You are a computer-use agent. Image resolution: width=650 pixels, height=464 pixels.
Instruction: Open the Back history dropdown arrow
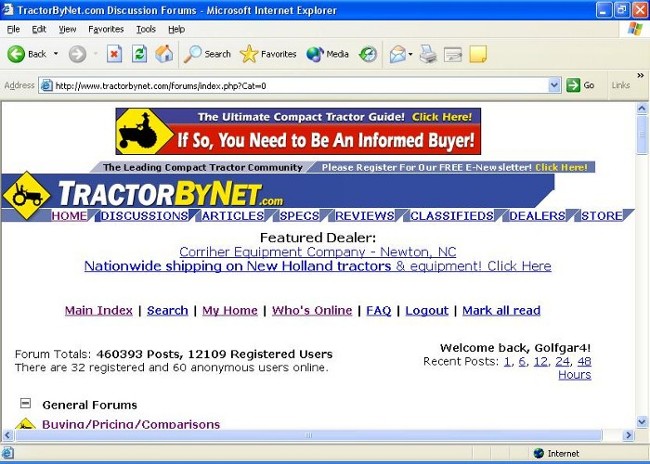coord(56,54)
